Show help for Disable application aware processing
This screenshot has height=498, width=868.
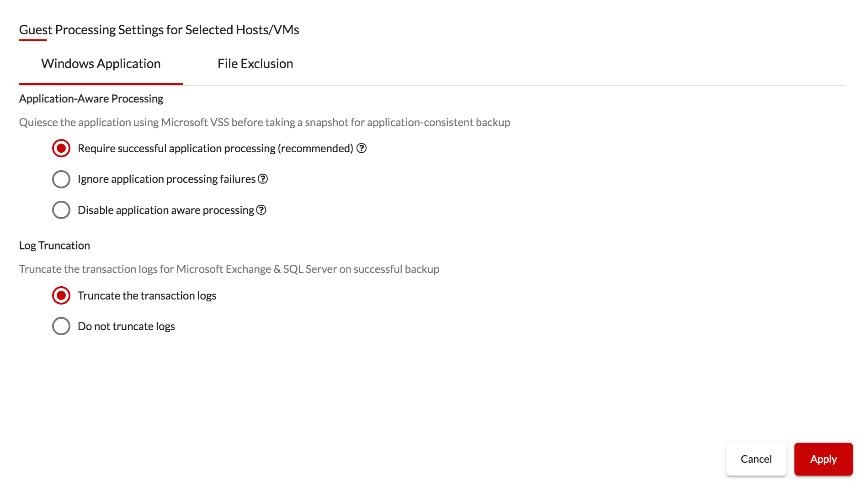[x=261, y=210]
